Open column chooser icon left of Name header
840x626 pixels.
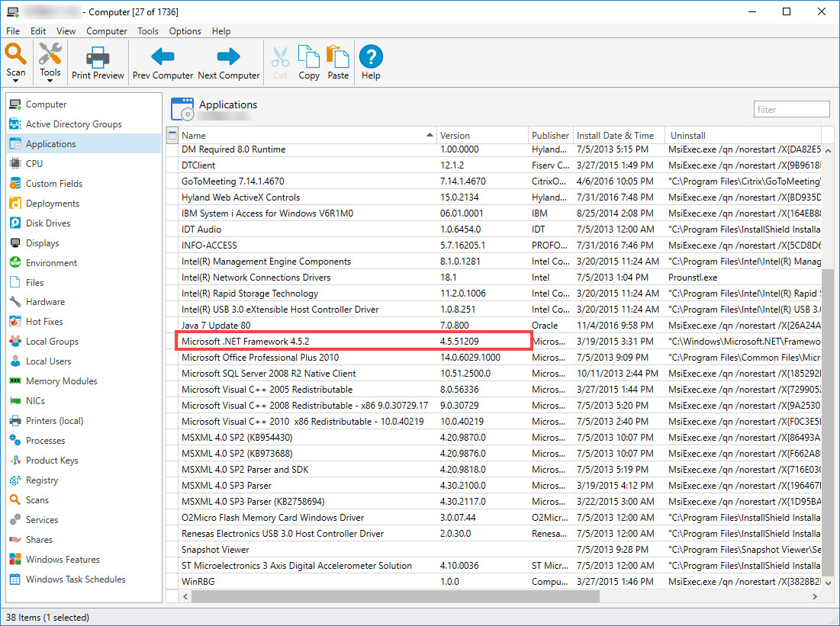[x=172, y=135]
